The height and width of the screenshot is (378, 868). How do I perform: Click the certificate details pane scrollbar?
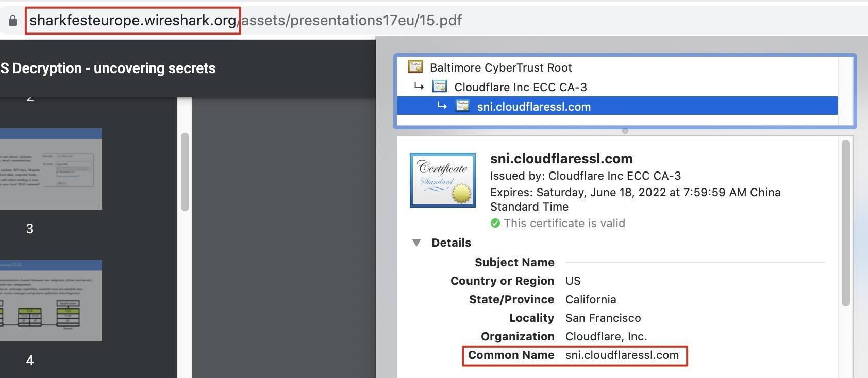pos(845,222)
